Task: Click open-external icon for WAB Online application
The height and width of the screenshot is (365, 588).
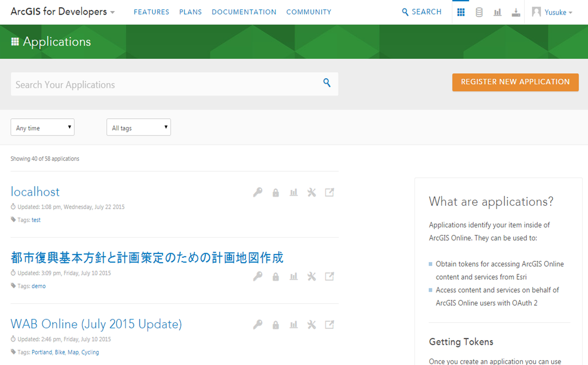Action: 330,325
